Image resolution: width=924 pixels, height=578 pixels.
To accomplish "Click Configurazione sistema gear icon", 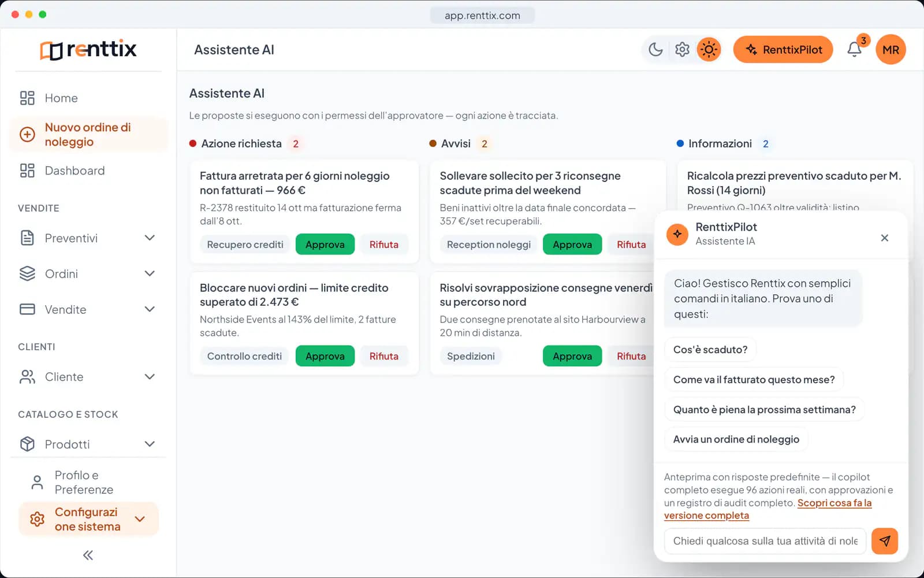I will click(x=37, y=519).
